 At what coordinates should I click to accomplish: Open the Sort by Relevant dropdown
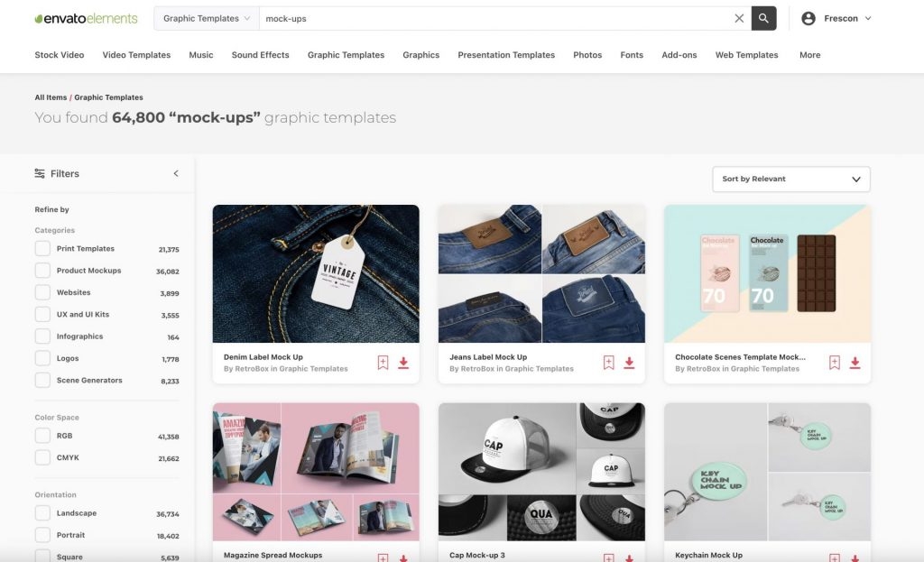pos(790,180)
